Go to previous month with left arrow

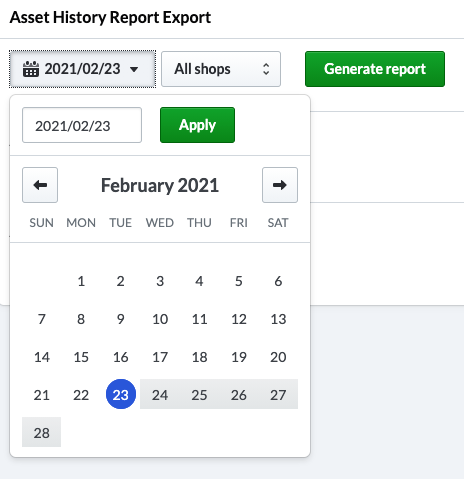(x=40, y=185)
